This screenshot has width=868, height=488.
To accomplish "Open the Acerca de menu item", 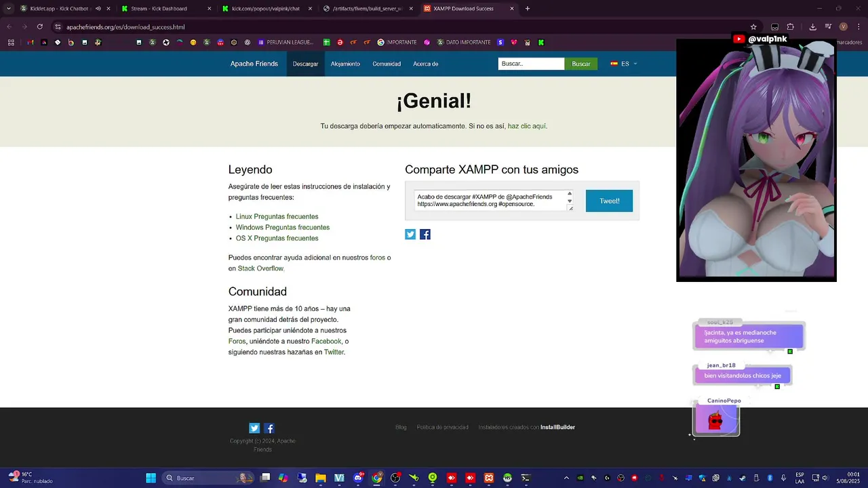I will 426,64.
